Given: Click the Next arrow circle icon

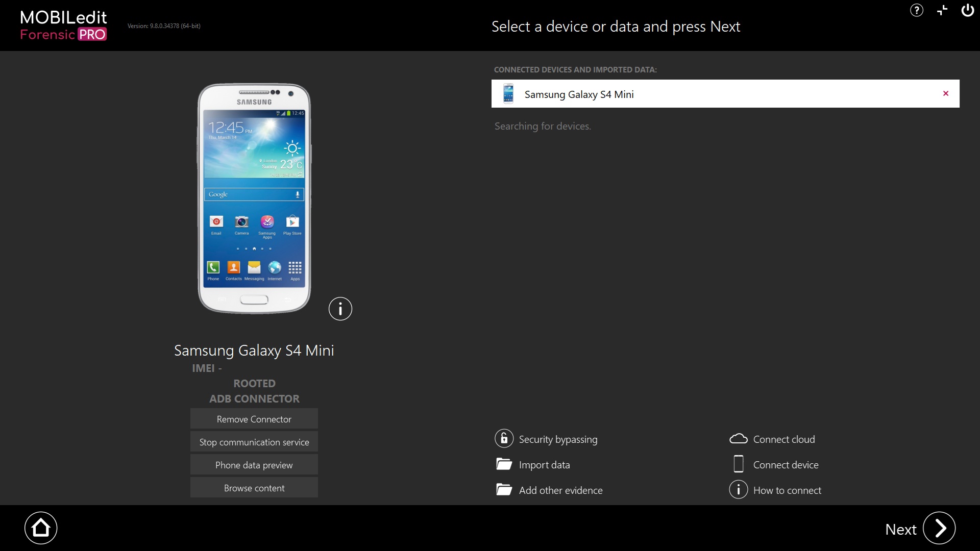Looking at the screenshot, I should tap(939, 528).
